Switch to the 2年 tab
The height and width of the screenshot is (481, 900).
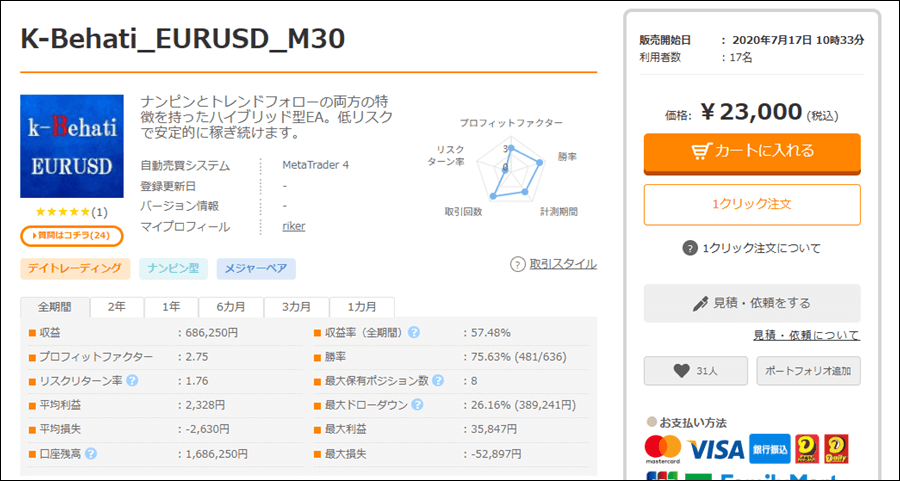point(117,307)
